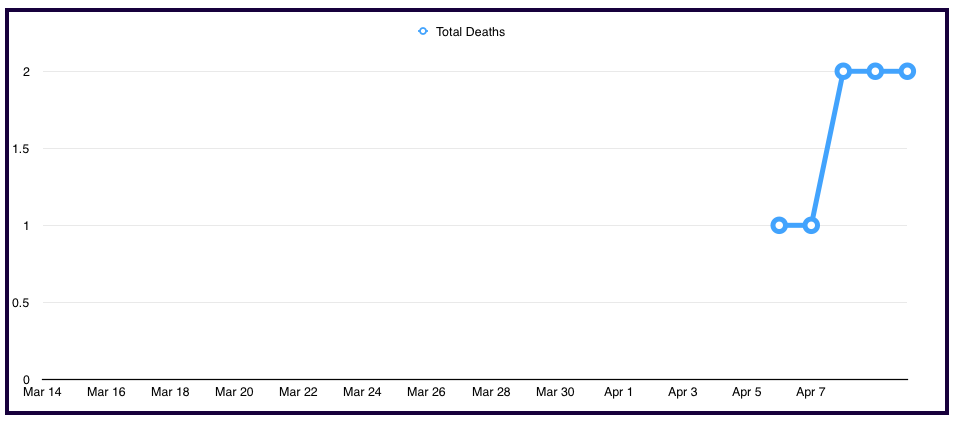This screenshot has width=964, height=433.
Task: Click the middle data point at value 2
Action: pos(875,71)
